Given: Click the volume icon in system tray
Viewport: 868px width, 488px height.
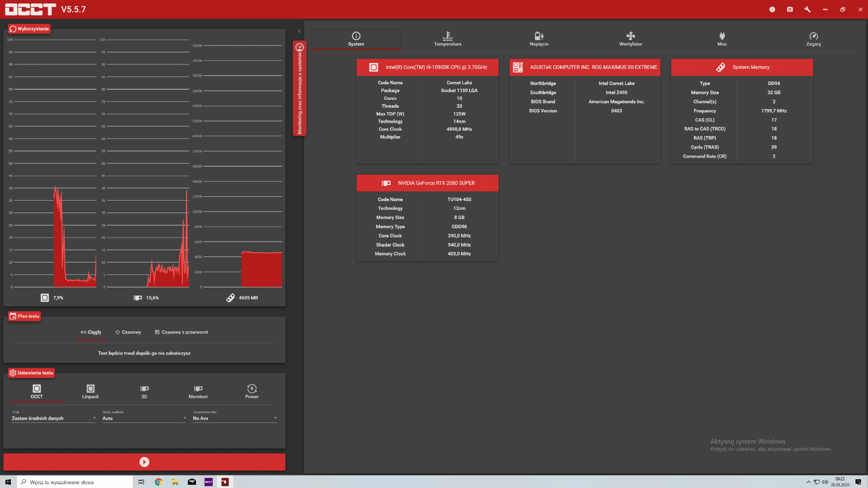Looking at the screenshot, I should (825, 482).
